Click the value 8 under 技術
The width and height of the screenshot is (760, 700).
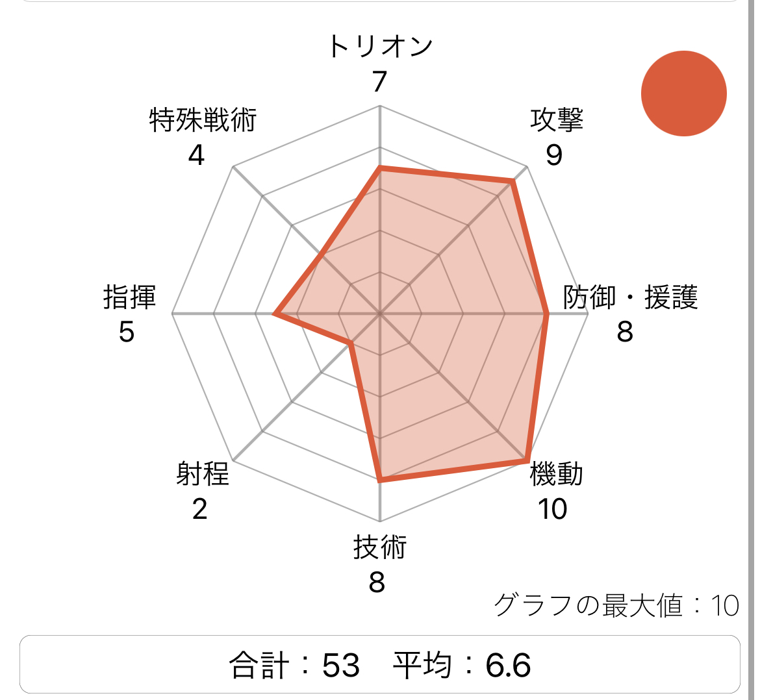(377, 583)
